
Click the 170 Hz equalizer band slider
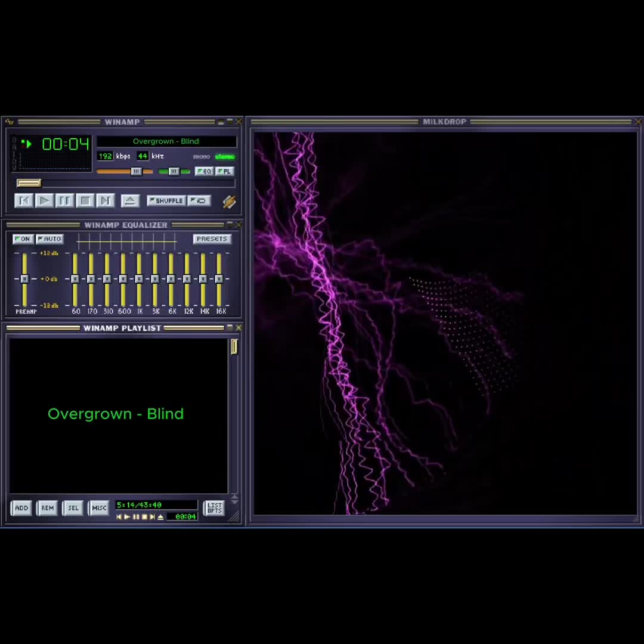point(91,279)
